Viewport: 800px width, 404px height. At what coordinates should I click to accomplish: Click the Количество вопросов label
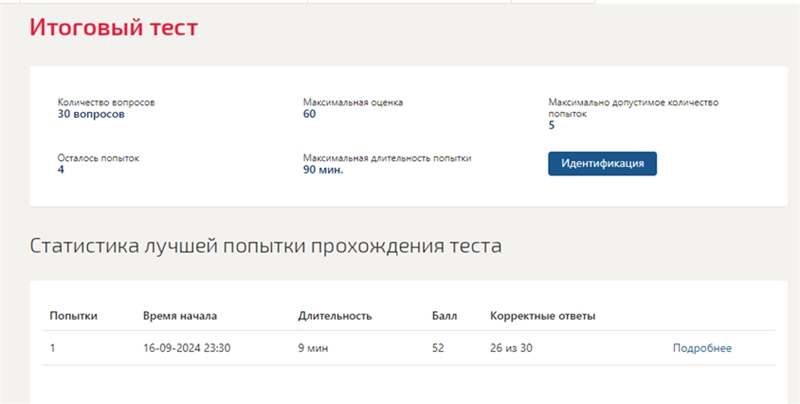point(106,102)
